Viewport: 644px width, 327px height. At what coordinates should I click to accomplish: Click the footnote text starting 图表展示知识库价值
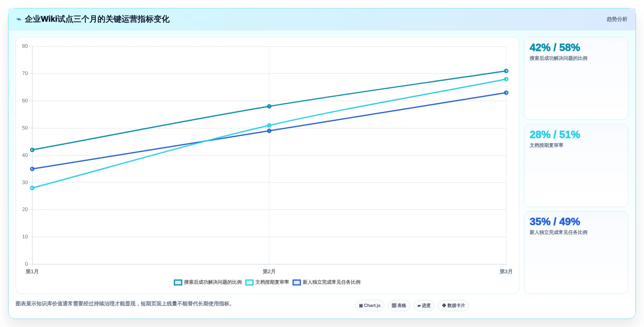[x=124, y=304]
